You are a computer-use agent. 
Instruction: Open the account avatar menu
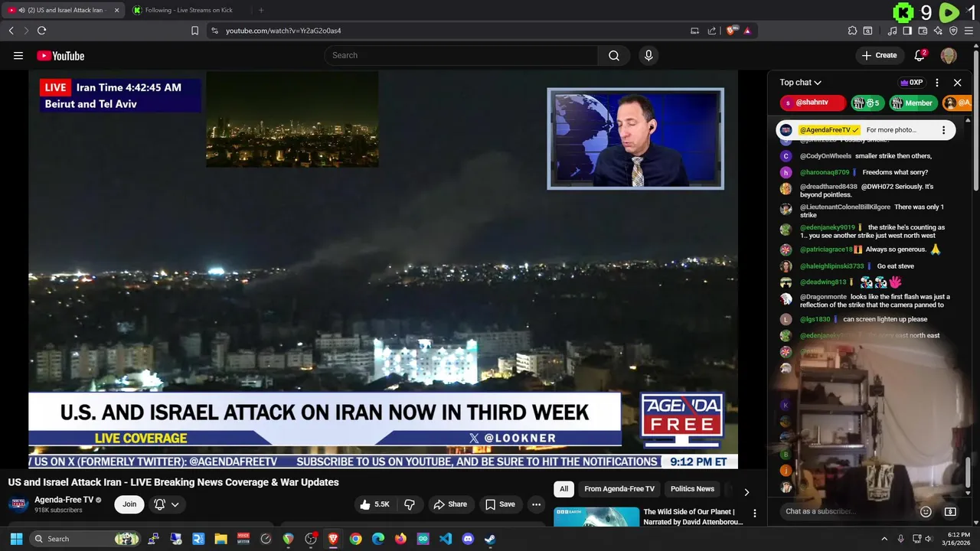click(949, 55)
